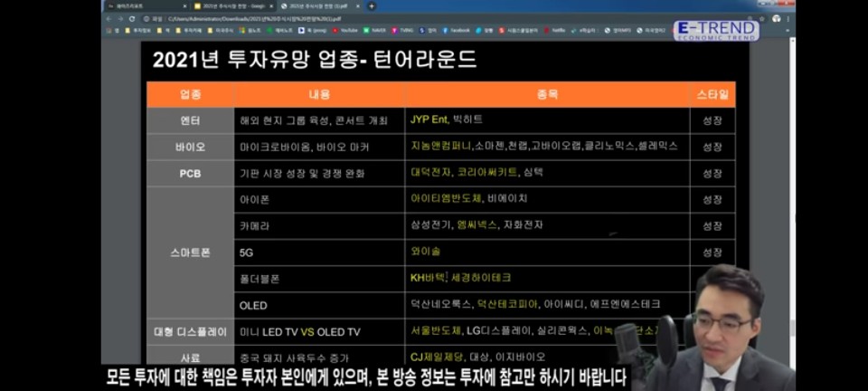Click the 와이솔 stock cell
The height and width of the screenshot is (391, 868).
547,253
